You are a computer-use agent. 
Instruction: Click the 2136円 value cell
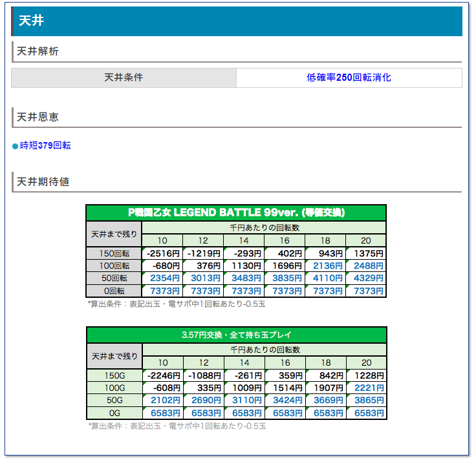pyautogui.click(x=325, y=266)
